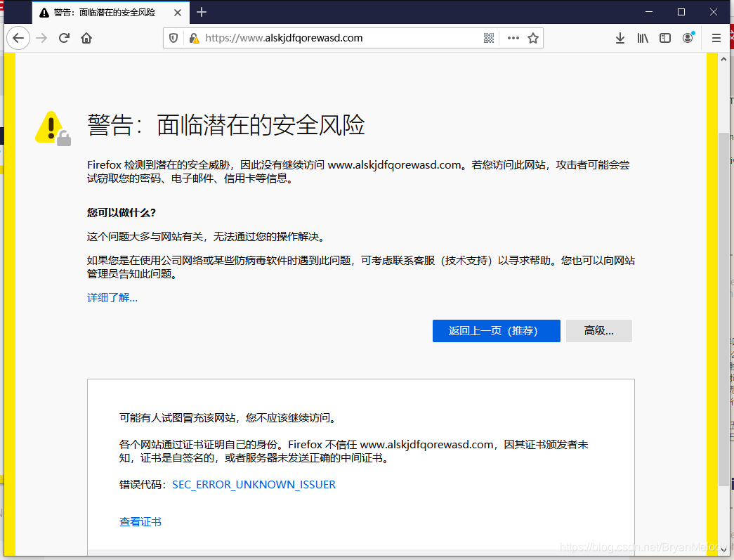Minimize the Firefox window
This screenshot has height=560, width=734.
[649, 12]
